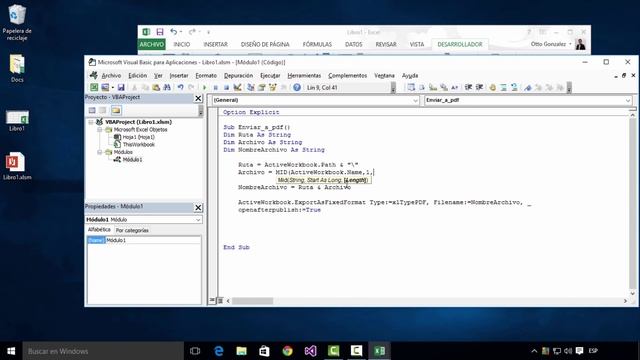This screenshot has height=360, width=640.
Task: Click the View Microsoft Excel toolbar icon
Action: tap(94, 87)
